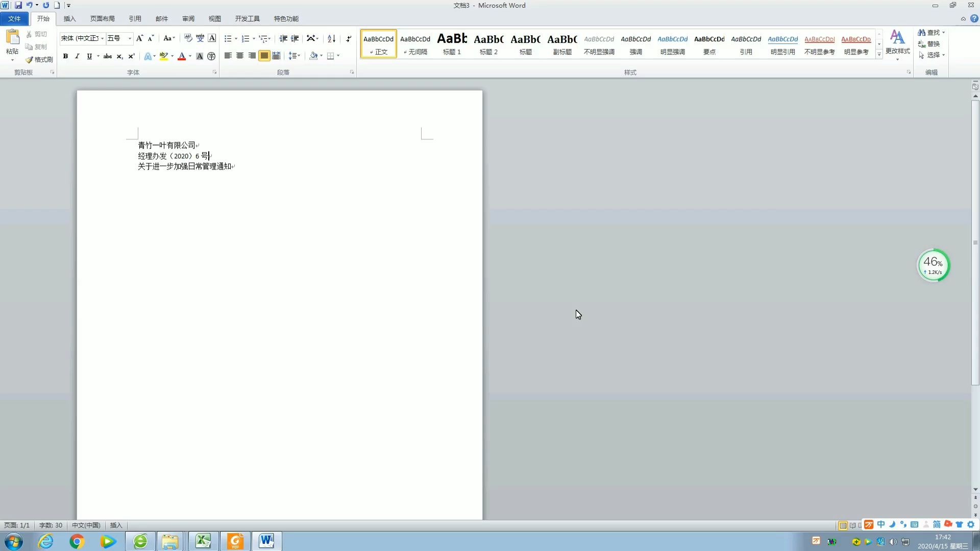Open the font size dropdown (五号)

[130, 38]
